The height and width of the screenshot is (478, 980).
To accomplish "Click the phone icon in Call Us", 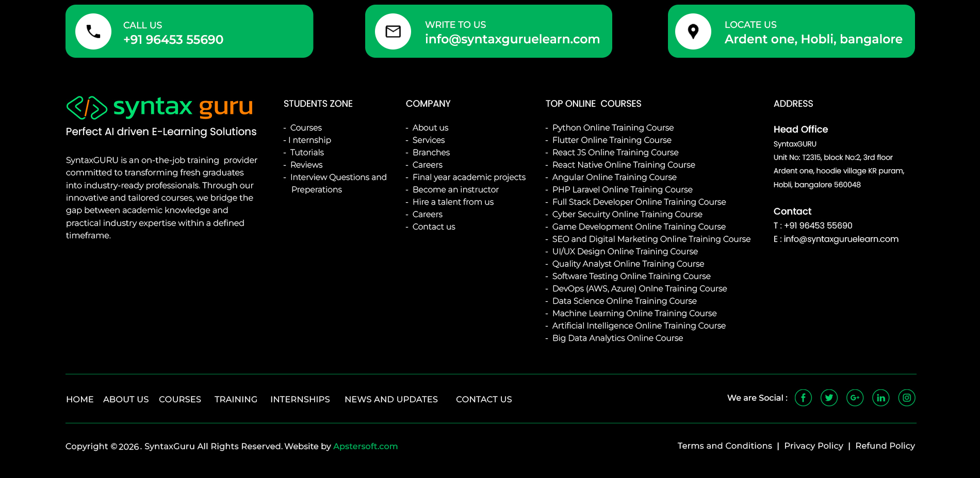I will tap(93, 31).
